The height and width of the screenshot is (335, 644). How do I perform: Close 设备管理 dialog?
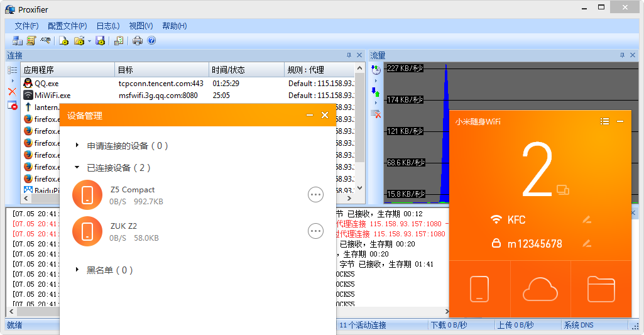325,115
